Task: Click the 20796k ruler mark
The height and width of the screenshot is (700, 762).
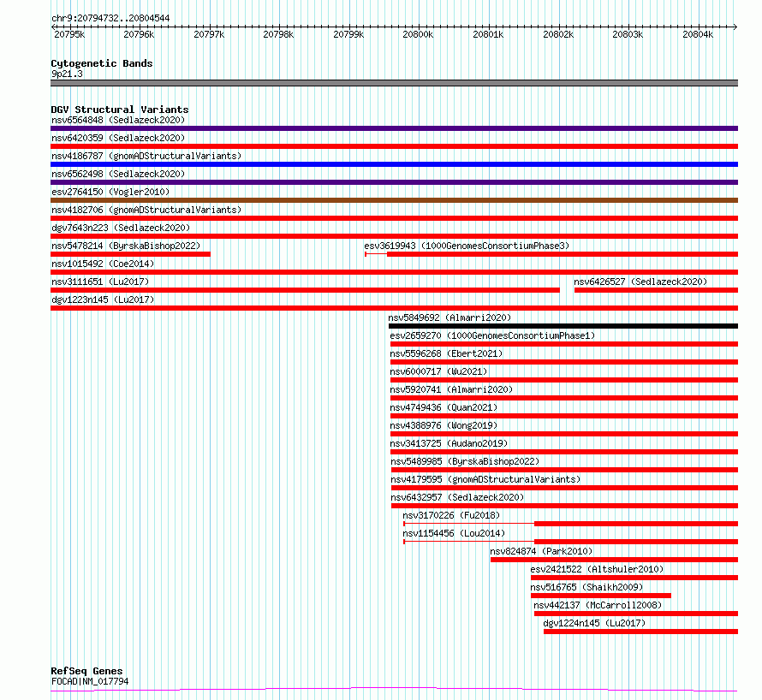Action: click(x=139, y=34)
